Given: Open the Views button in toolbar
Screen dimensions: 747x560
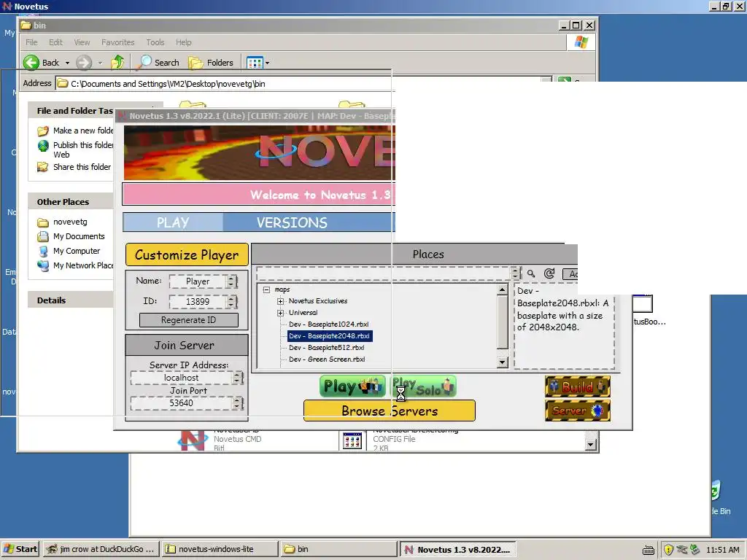Looking at the screenshot, I should pyautogui.click(x=255, y=63).
